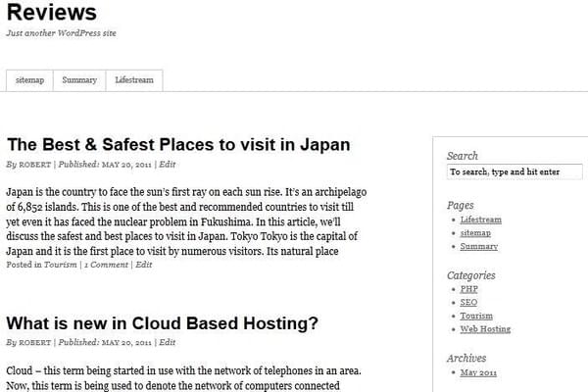Viewport: 588px width, 392px height.
Task: Open the PHP category
Action: [468, 289]
